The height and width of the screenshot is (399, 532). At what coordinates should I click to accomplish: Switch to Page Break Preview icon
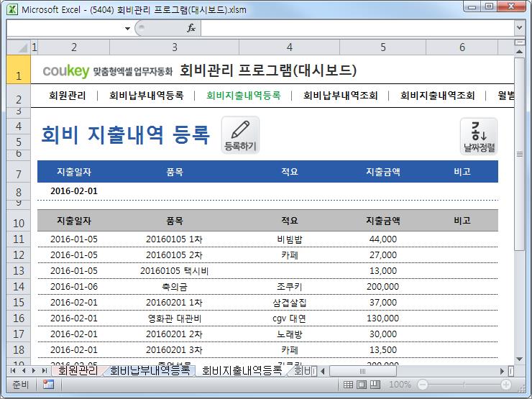click(x=375, y=385)
